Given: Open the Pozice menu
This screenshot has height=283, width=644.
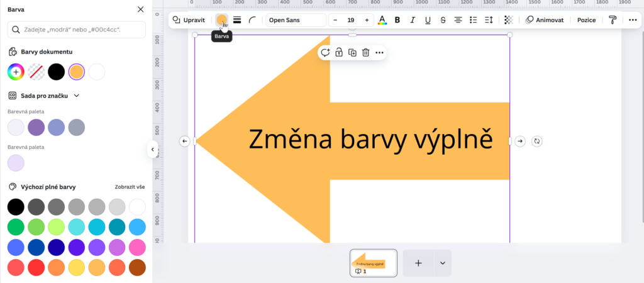Looking at the screenshot, I should (586, 20).
